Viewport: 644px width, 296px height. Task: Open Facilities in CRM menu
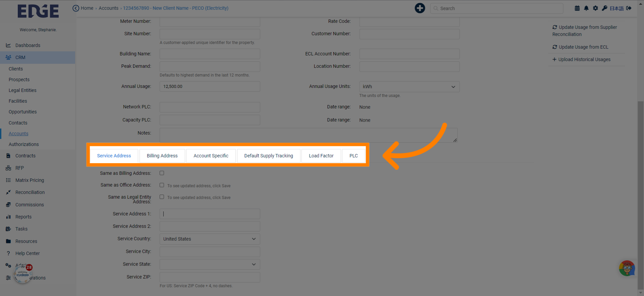click(x=18, y=101)
